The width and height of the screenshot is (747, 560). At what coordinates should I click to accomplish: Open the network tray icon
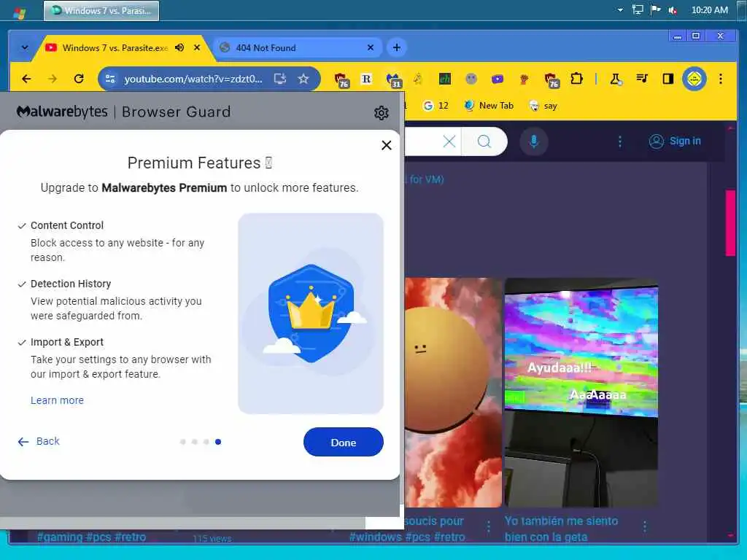tap(638, 9)
